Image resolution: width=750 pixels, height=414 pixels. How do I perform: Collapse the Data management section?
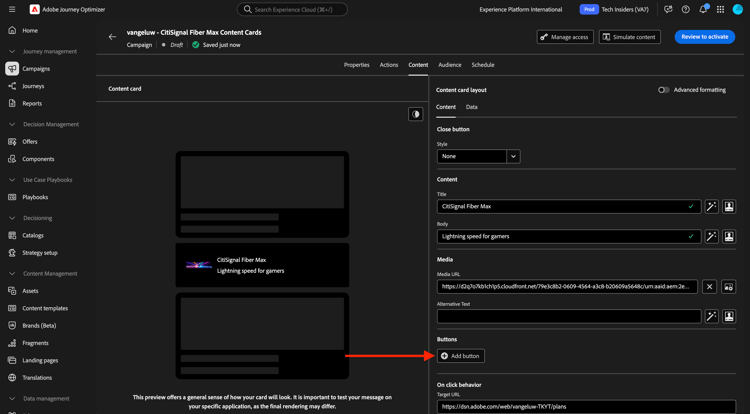coord(12,398)
